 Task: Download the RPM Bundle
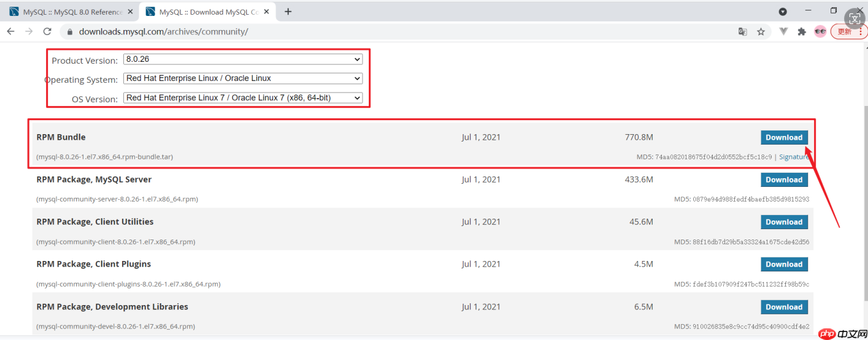[784, 137]
